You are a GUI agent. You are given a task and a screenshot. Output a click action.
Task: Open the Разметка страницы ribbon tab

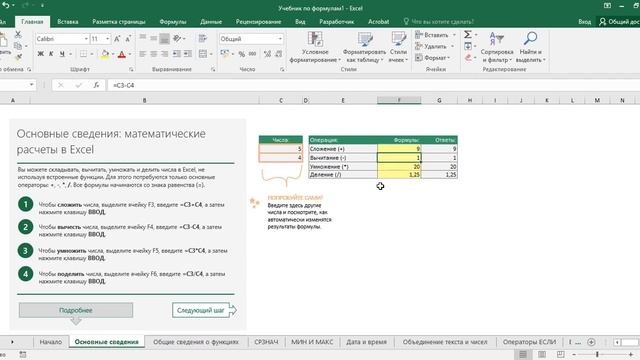pyautogui.click(x=119, y=22)
